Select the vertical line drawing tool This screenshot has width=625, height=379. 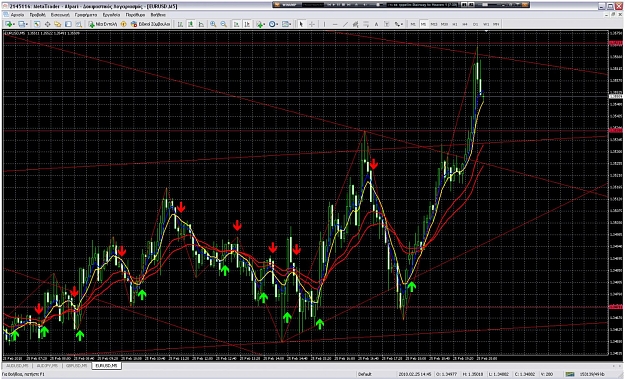[x=324, y=24]
